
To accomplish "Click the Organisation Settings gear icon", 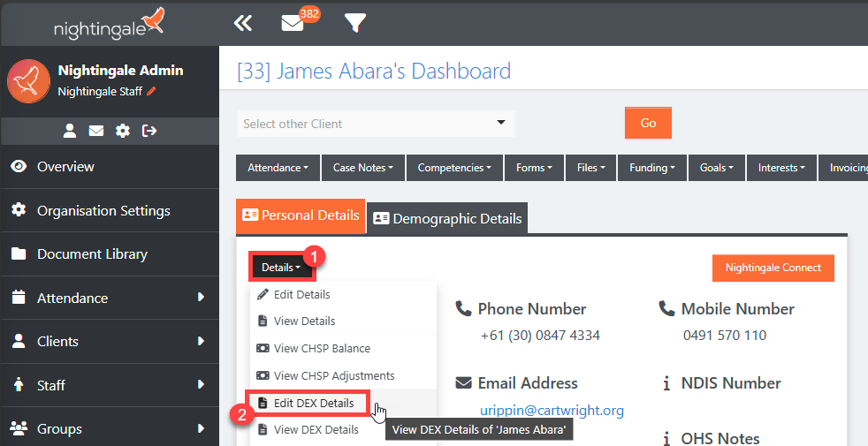I will click(19, 209).
